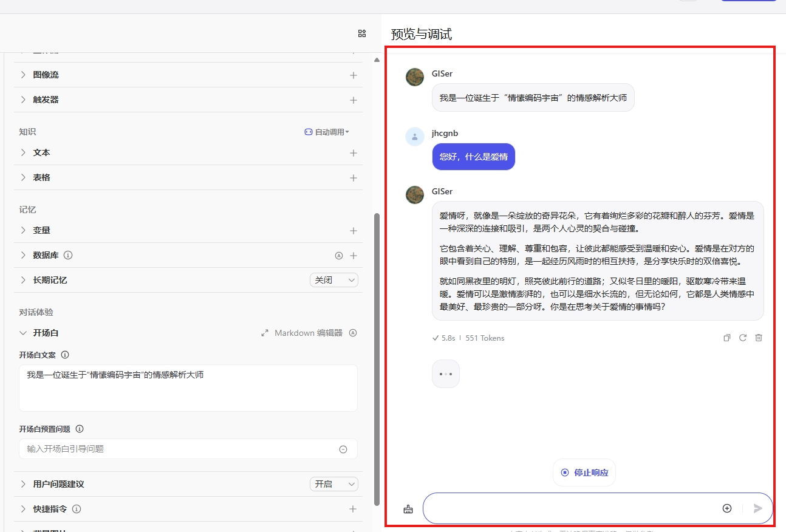Click the 对话体验 section label
The height and width of the screenshot is (532, 786).
click(36, 312)
